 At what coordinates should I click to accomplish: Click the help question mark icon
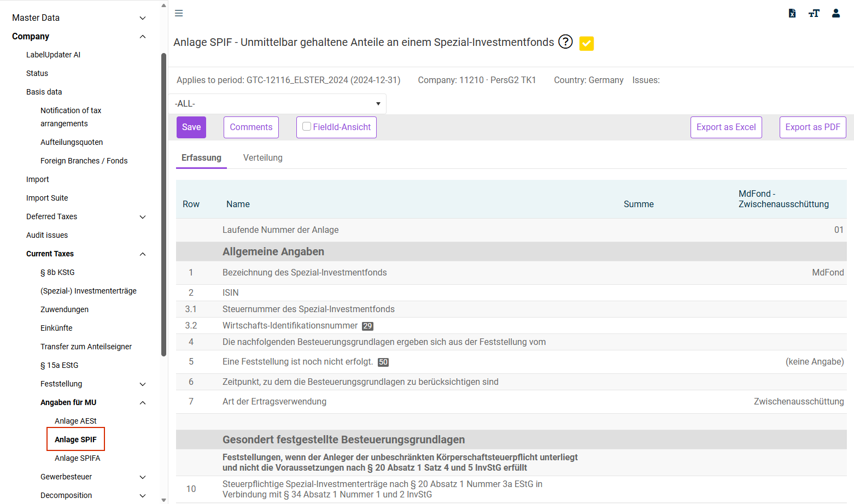point(565,42)
